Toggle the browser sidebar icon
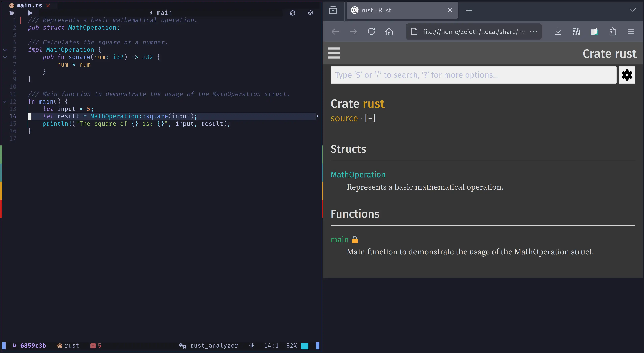 (x=594, y=32)
